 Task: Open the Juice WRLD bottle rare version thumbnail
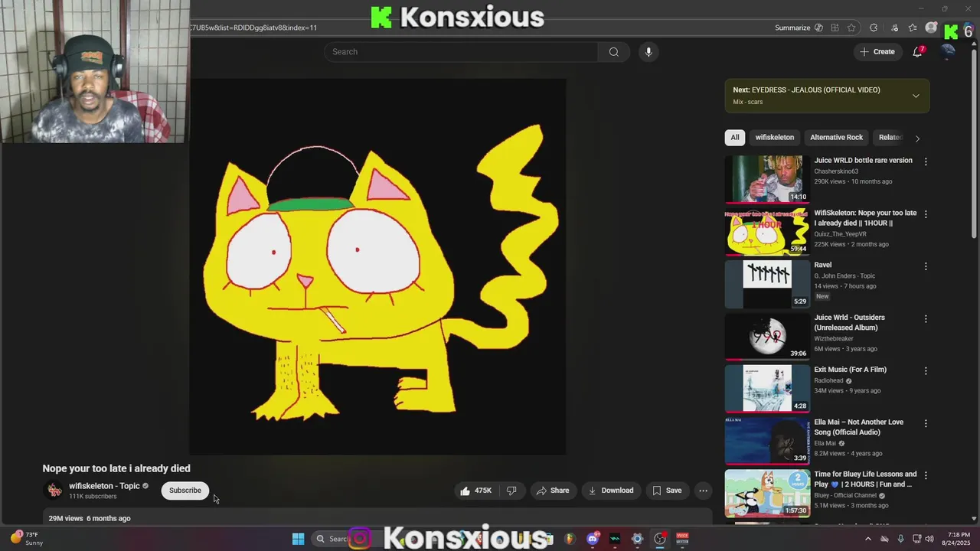(766, 179)
